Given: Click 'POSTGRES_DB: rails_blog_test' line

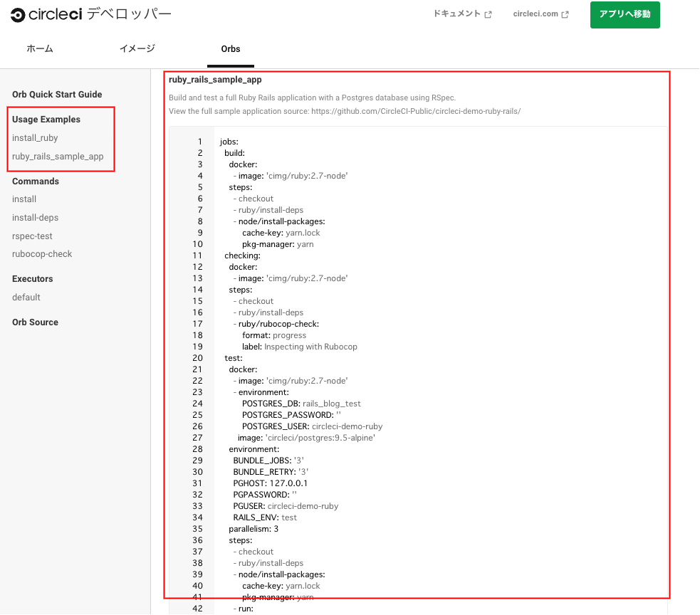Looking at the screenshot, I should pos(301,404).
